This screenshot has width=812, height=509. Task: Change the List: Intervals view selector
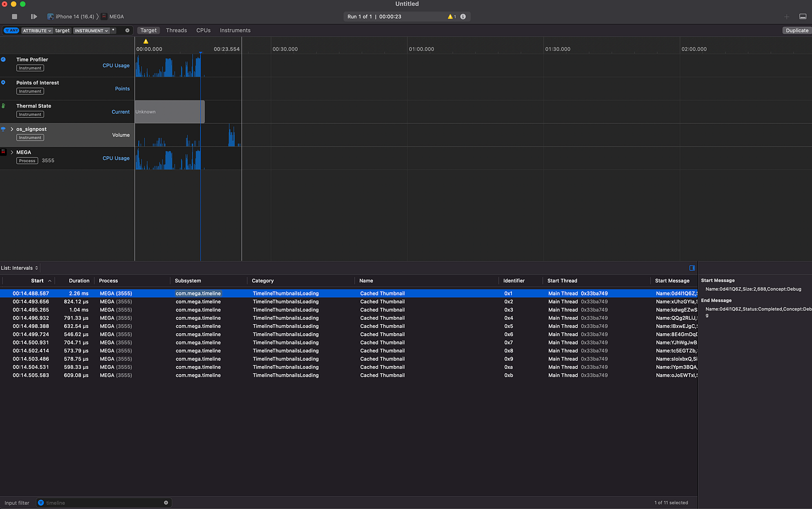20,267
